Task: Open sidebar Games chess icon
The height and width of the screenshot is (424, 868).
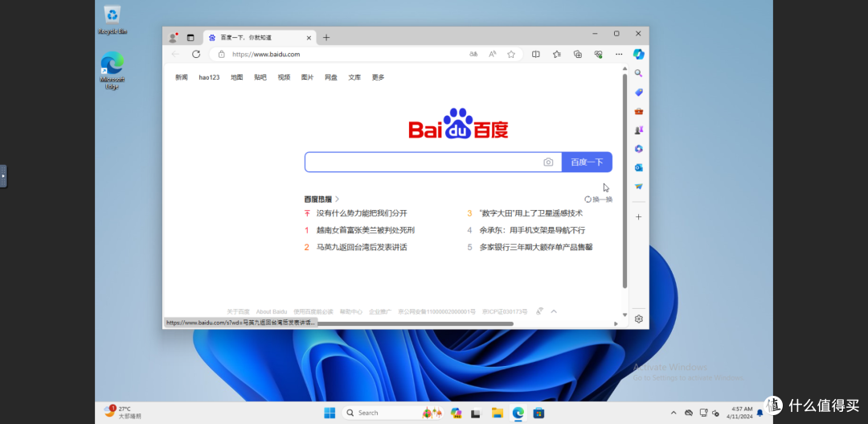Action: 638,130
